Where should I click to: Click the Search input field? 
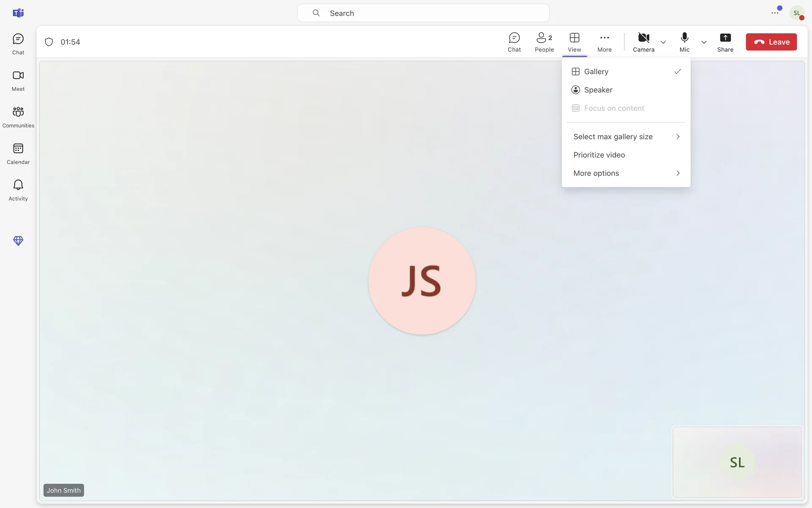pos(423,13)
